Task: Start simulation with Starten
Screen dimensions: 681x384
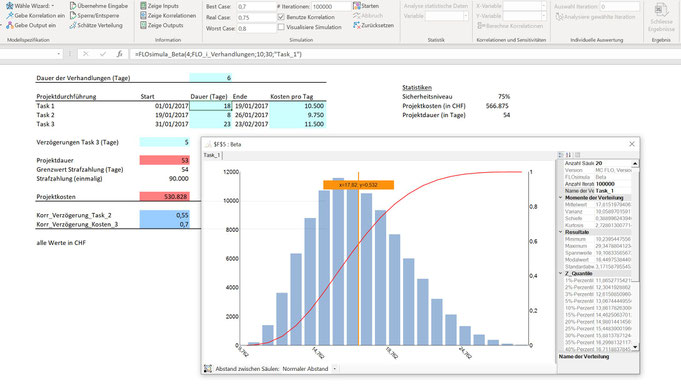Action: click(x=366, y=6)
